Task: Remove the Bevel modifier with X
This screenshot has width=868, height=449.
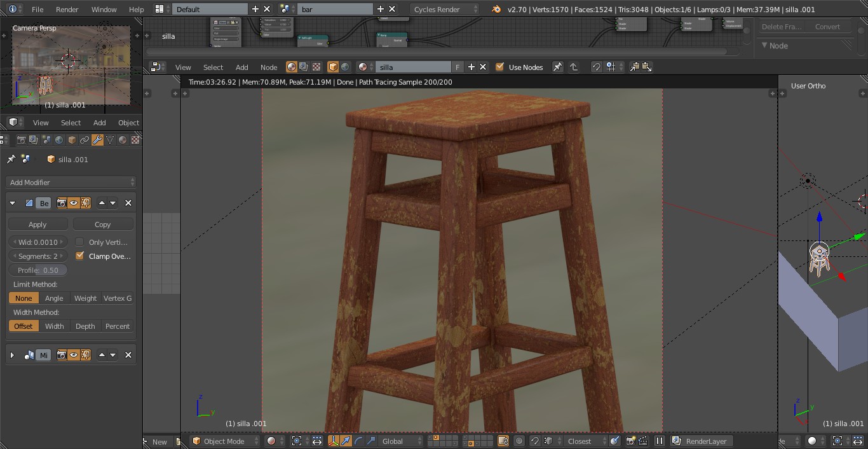Action: click(128, 203)
